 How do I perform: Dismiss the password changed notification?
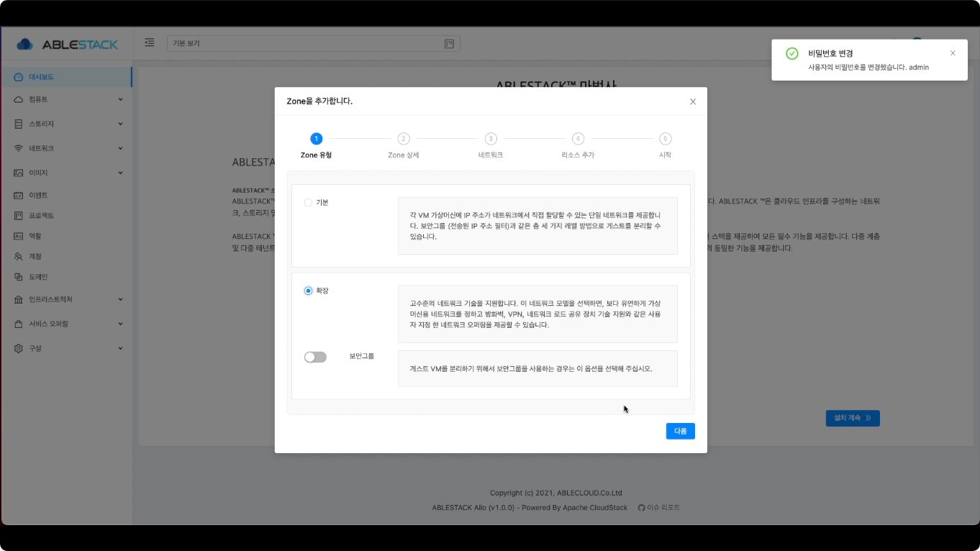pyautogui.click(x=953, y=53)
